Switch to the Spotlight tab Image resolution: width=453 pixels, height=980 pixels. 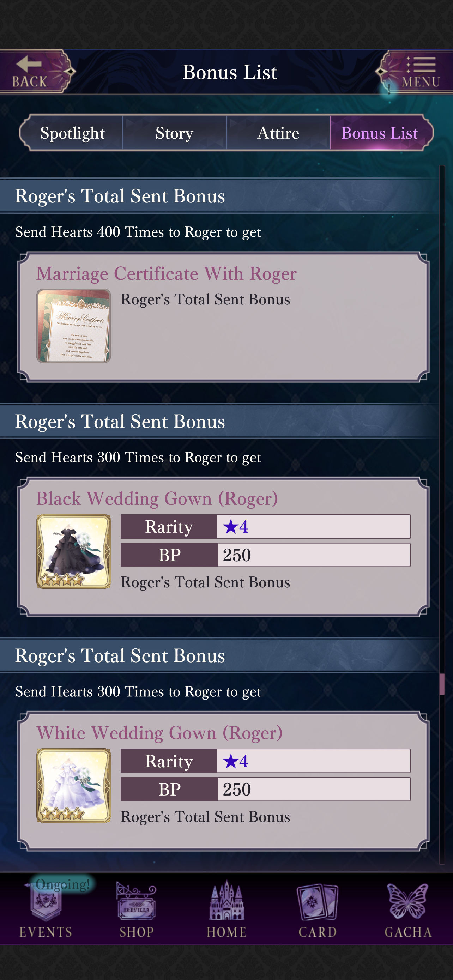pyautogui.click(x=72, y=133)
